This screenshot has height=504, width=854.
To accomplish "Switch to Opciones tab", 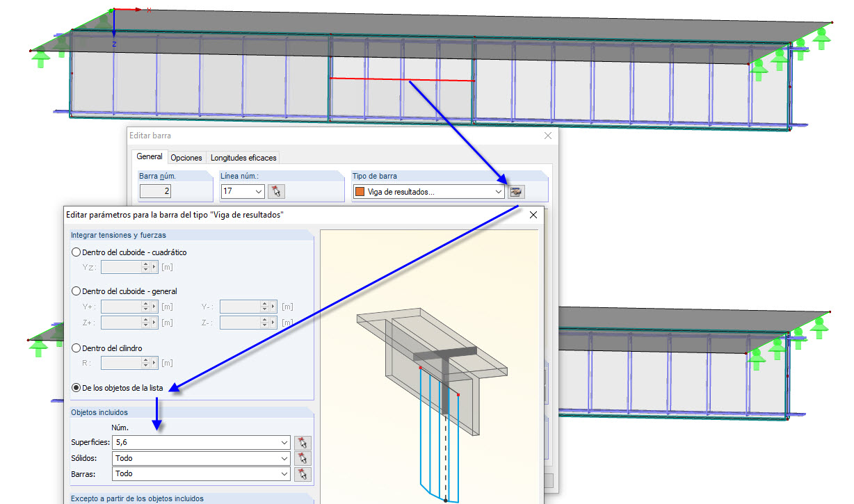I will pos(186,158).
